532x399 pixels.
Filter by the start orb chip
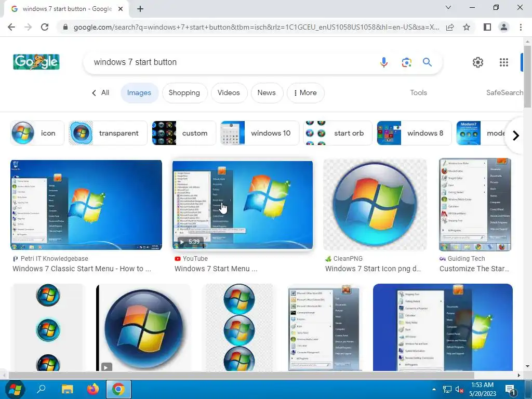click(x=338, y=133)
